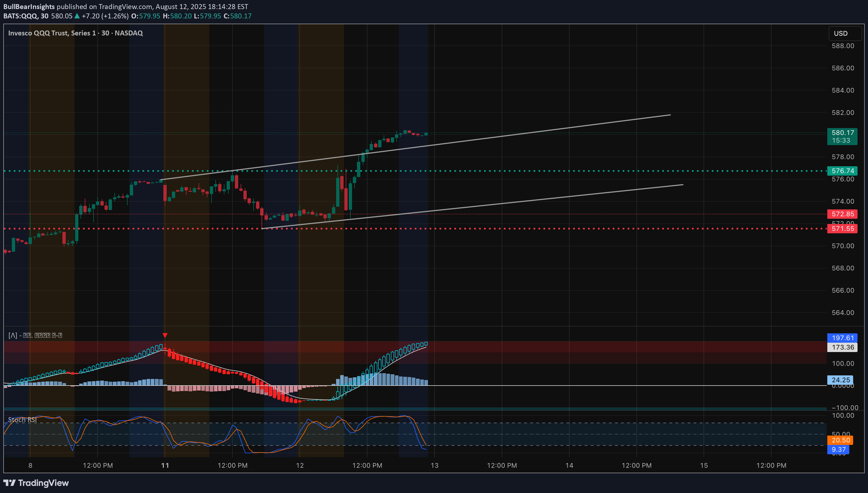Click the date label 14 on time axis

pos(569,466)
